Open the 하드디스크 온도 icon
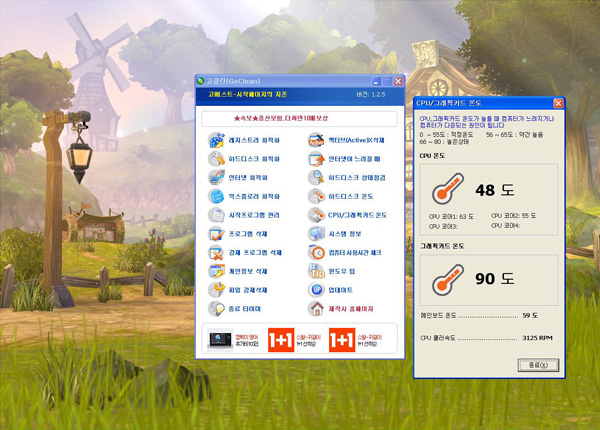600x430 pixels. [316, 196]
